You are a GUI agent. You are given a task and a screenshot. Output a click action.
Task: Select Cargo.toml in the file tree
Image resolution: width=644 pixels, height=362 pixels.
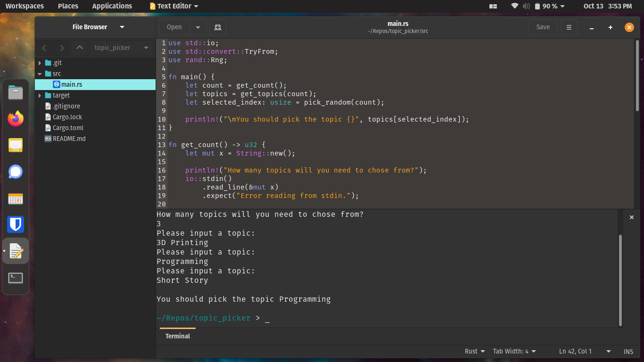(x=95, y=128)
